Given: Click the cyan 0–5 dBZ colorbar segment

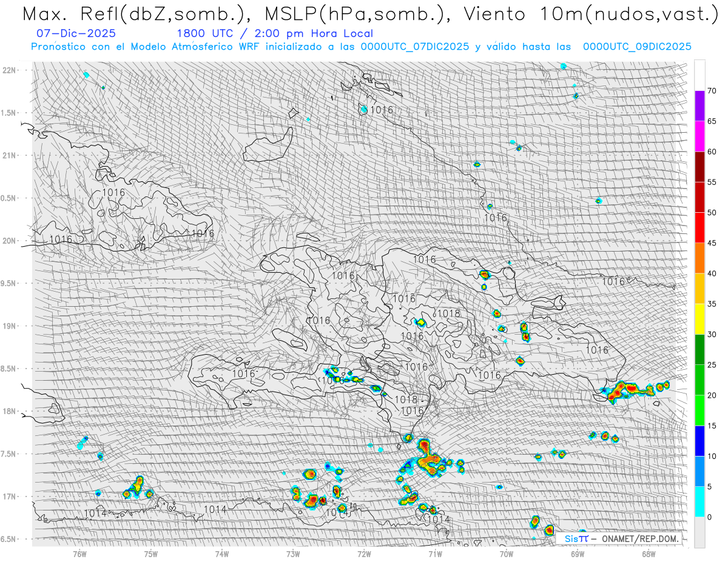Looking at the screenshot, I should pyautogui.click(x=699, y=501).
